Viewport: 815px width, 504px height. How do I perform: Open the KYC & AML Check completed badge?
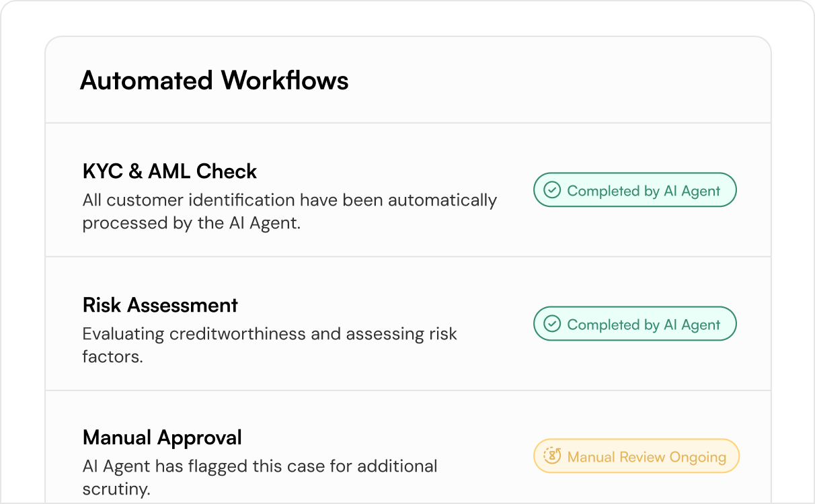pyautogui.click(x=635, y=190)
